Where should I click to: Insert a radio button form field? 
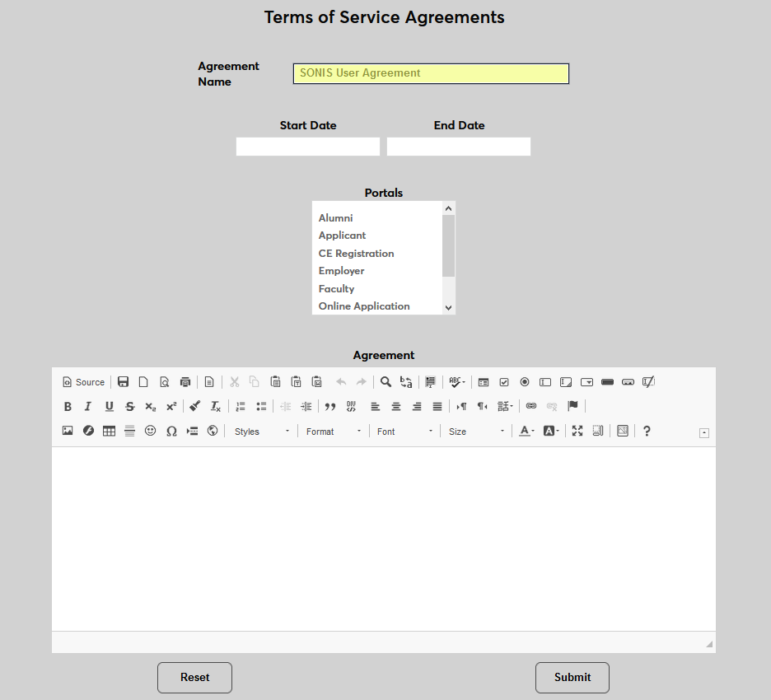tap(525, 382)
